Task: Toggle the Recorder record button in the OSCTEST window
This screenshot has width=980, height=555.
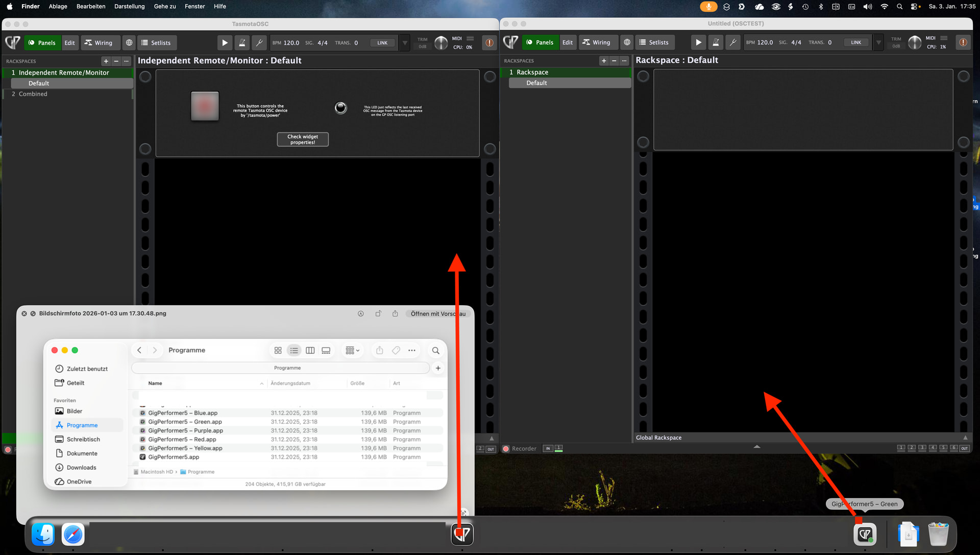Action: [x=506, y=449]
